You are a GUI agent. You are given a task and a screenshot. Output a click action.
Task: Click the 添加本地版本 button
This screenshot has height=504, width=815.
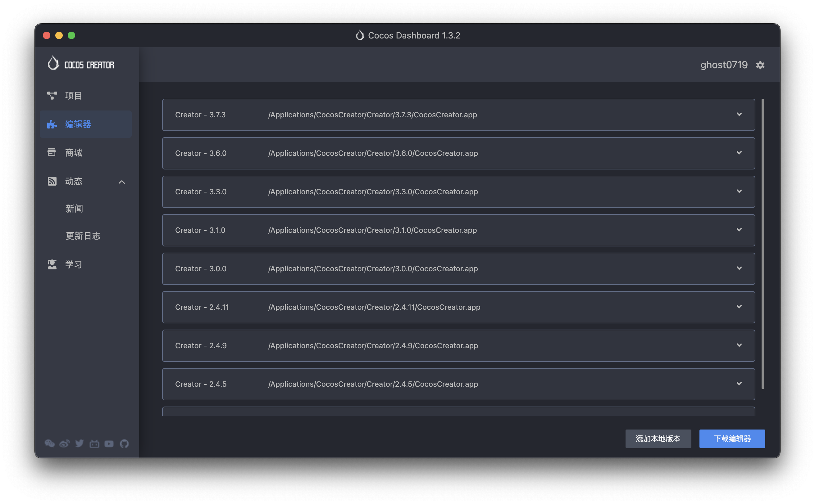coord(658,439)
